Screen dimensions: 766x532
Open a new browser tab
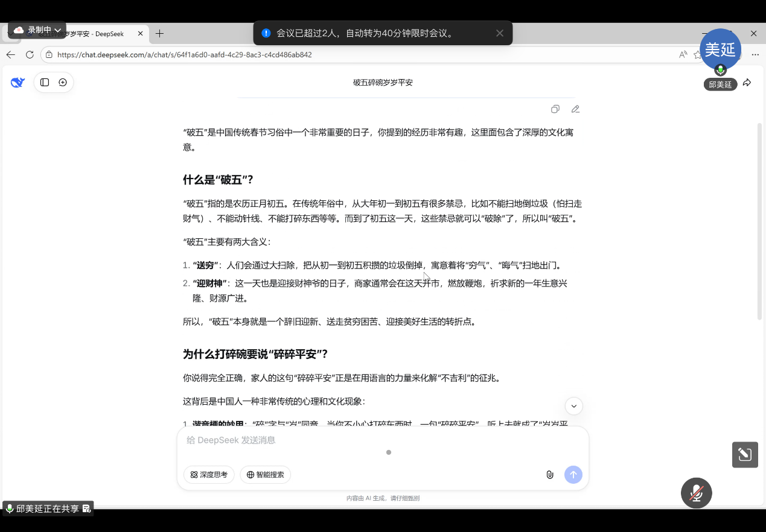pyautogui.click(x=159, y=34)
